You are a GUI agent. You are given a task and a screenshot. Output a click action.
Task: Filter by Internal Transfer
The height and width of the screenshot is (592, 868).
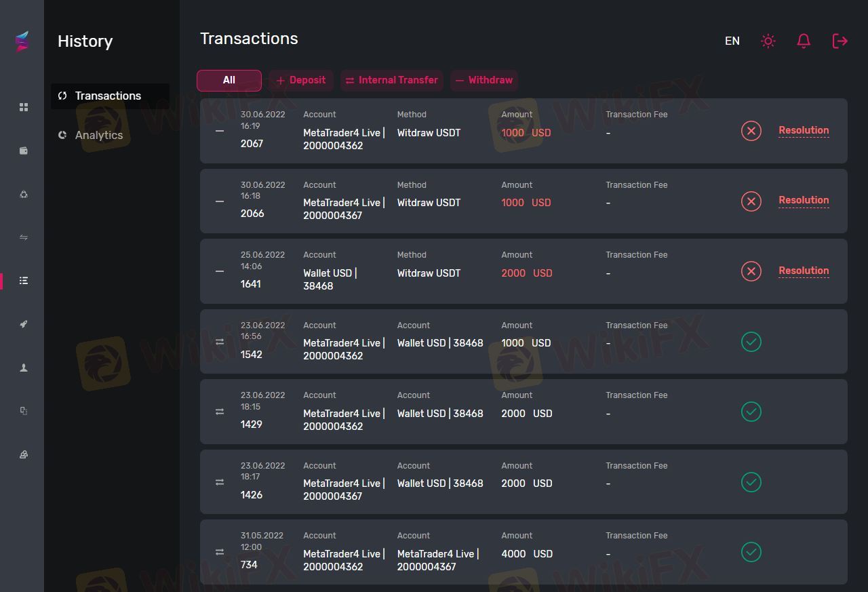click(392, 80)
